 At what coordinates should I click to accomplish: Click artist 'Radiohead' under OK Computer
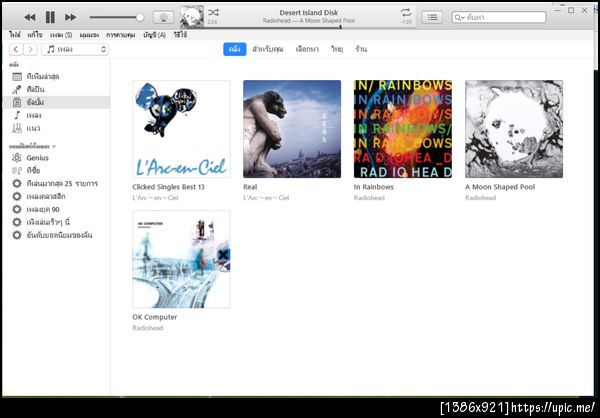(x=148, y=328)
